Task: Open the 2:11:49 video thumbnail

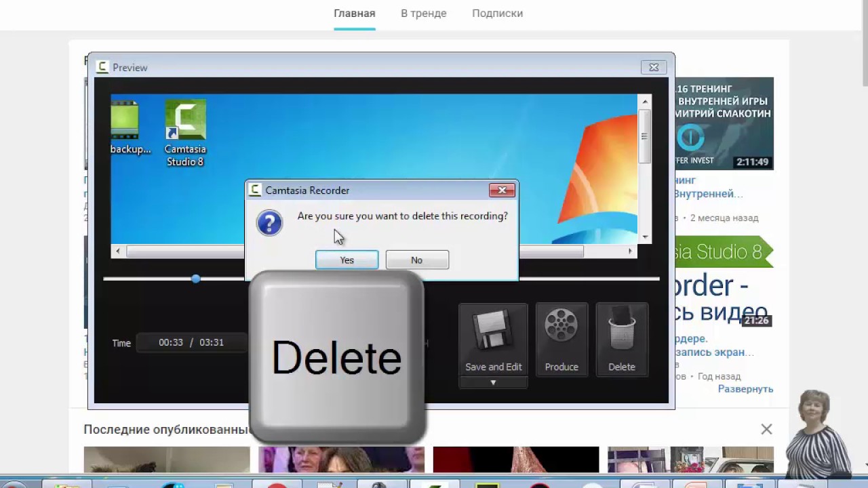Action: (x=724, y=123)
